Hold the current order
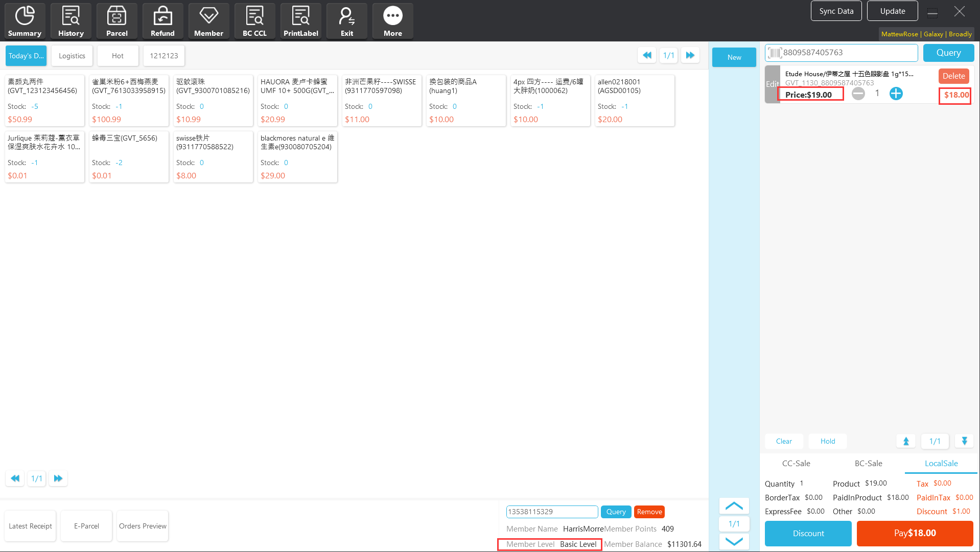980x552 pixels. tap(828, 441)
